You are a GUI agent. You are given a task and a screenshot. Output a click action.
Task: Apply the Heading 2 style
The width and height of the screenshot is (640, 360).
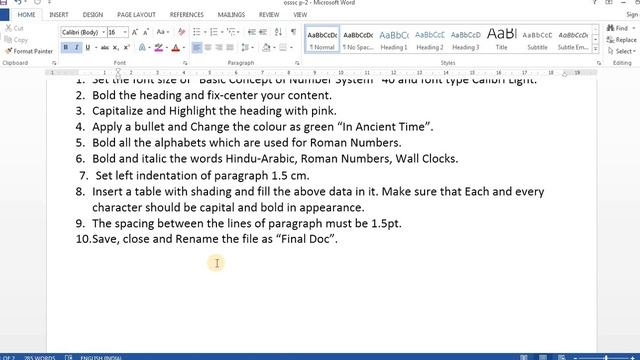(x=430, y=40)
